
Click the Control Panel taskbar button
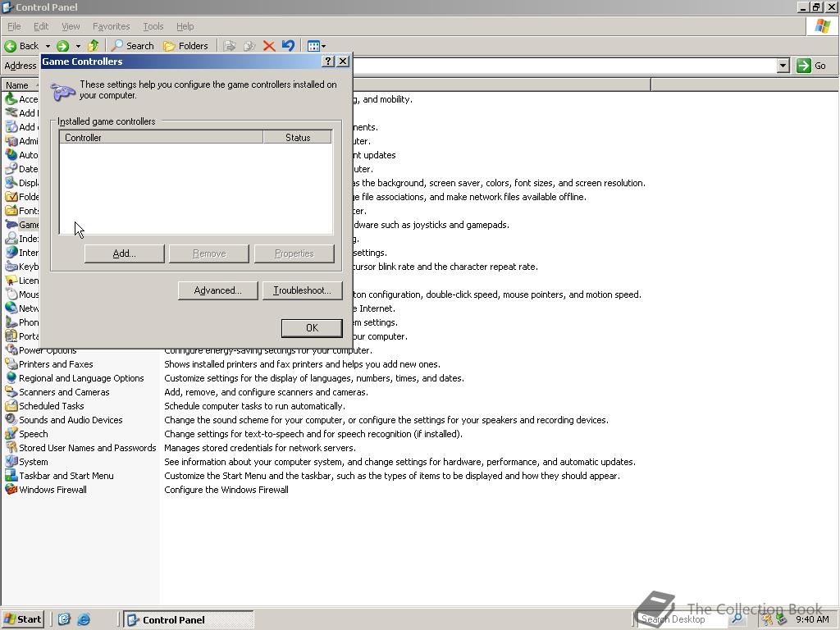[x=189, y=620]
